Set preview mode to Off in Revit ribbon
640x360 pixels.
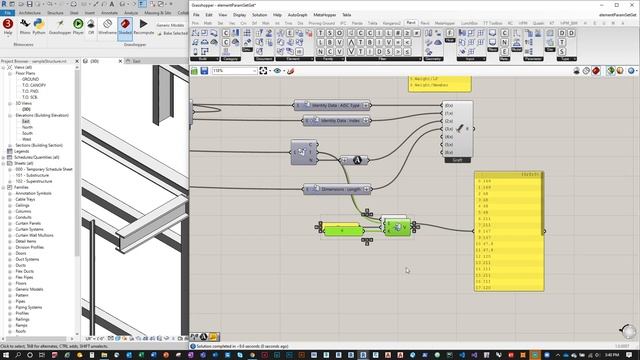click(x=91, y=26)
